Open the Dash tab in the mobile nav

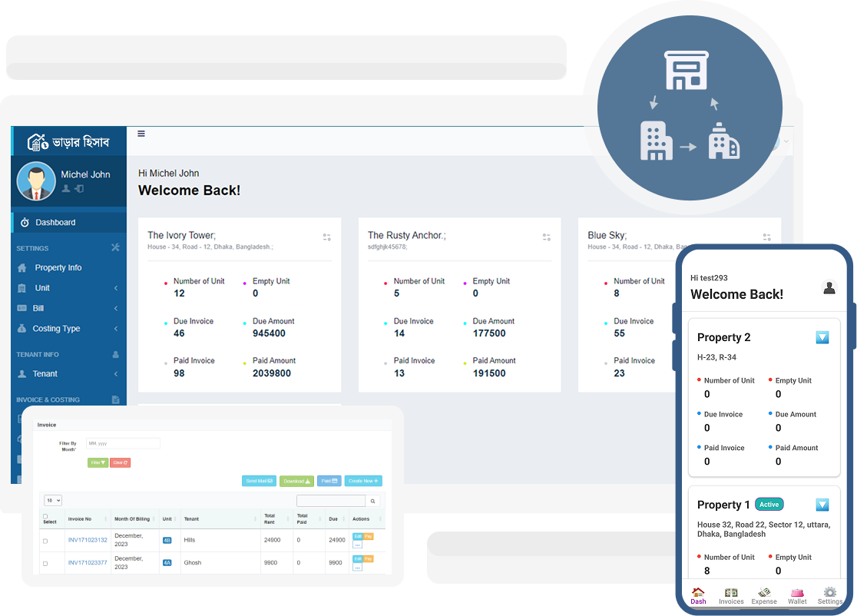point(698,596)
